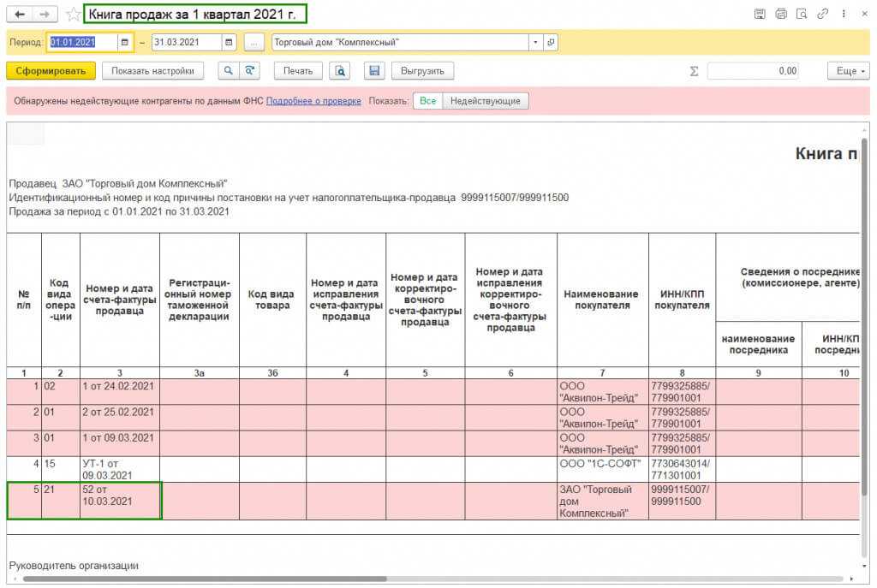877x588 pixels.
Task: Click the printer icon in top-right corner
Action: pyautogui.click(x=780, y=15)
